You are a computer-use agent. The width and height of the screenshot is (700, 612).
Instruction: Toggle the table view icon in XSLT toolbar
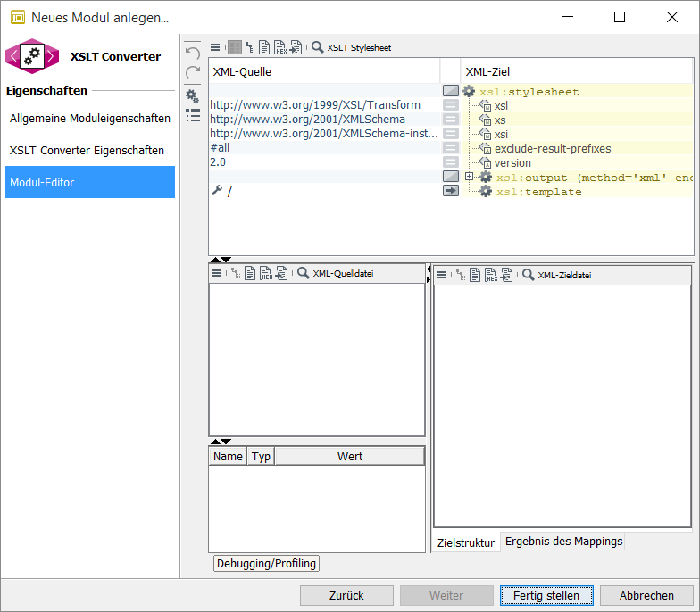[x=234, y=47]
